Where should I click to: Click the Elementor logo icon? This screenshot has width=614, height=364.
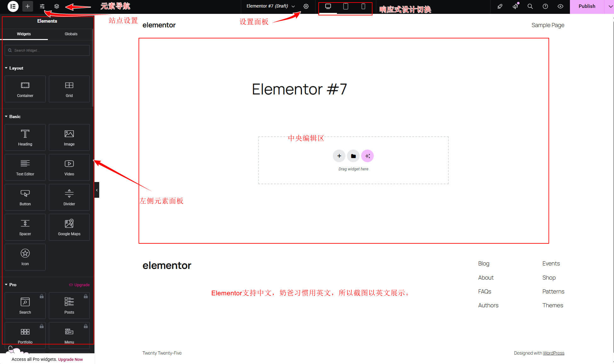tap(13, 6)
